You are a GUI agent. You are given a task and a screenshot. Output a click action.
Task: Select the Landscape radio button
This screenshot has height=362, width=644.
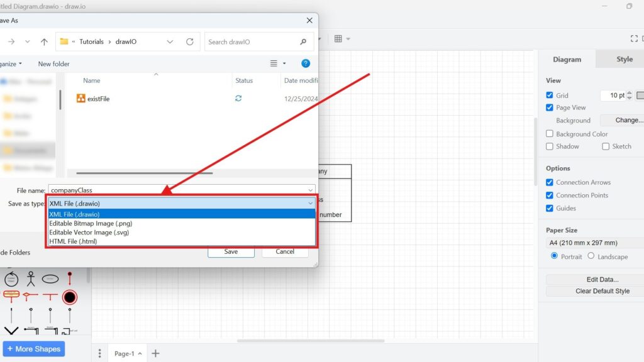[590, 256]
